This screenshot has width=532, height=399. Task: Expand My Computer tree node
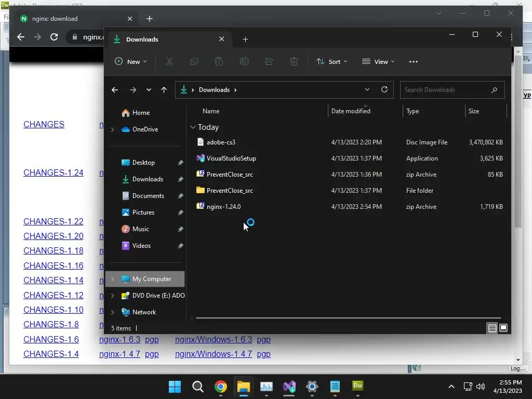pyautogui.click(x=112, y=279)
